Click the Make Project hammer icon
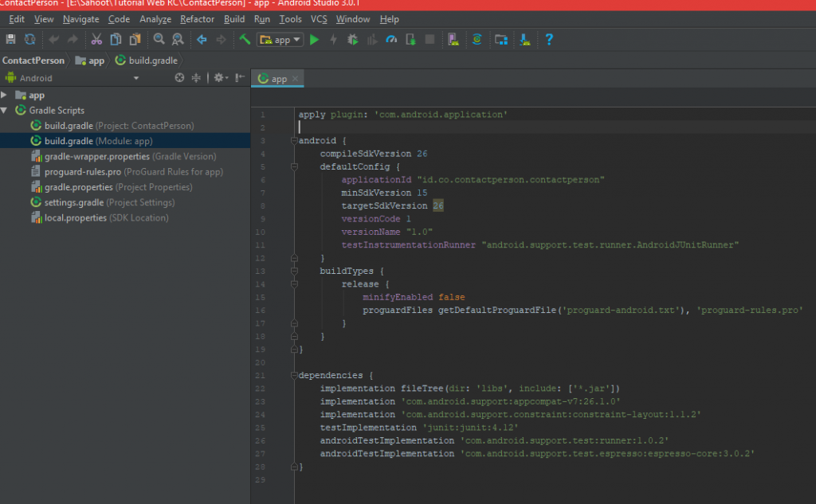The image size is (816, 504). 245,39
